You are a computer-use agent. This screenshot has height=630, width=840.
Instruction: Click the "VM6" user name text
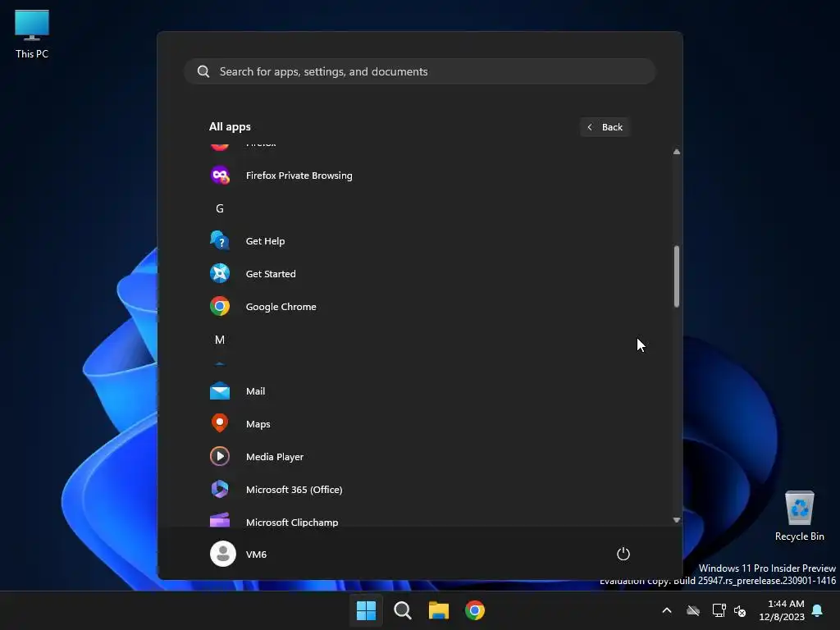[256, 554]
